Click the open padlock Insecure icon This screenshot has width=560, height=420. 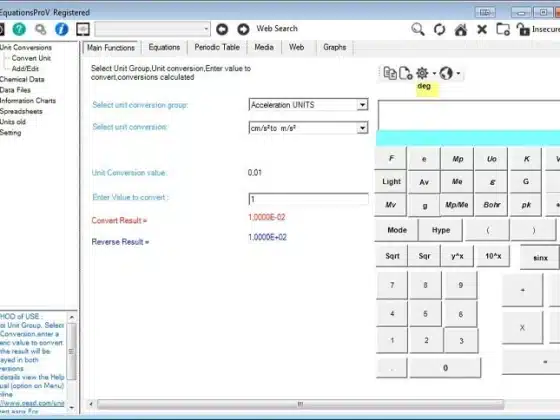tap(523, 29)
